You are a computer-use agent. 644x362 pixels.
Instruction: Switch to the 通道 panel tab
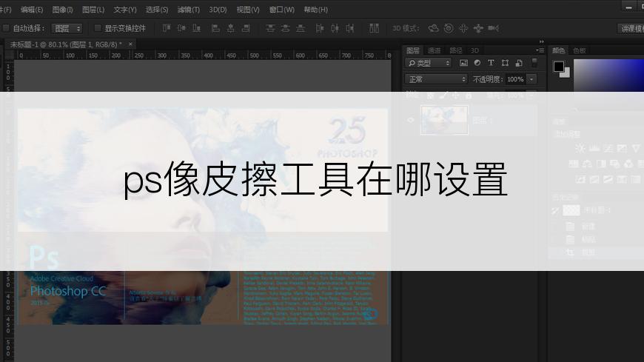(434, 50)
